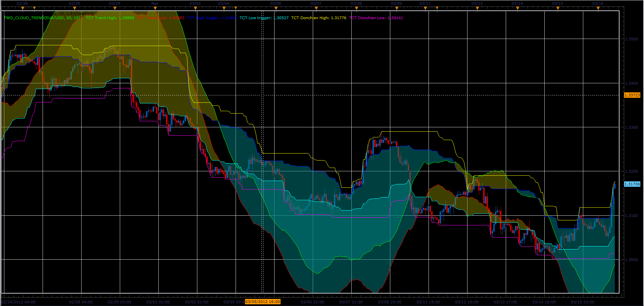Click the orange 03/05/2012 16:00 time tag

point(262,302)
